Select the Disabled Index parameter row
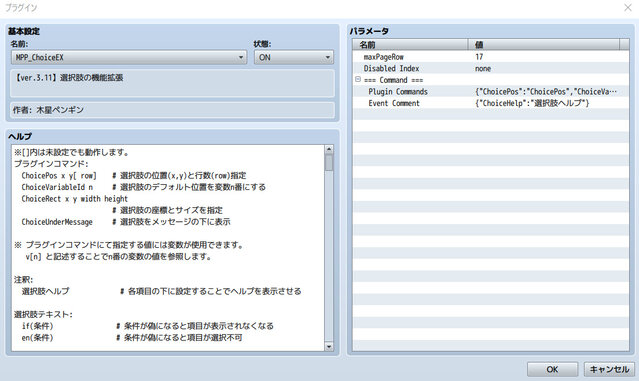The height and width of the screenshot is (381, 639). [x=491, y=68]
